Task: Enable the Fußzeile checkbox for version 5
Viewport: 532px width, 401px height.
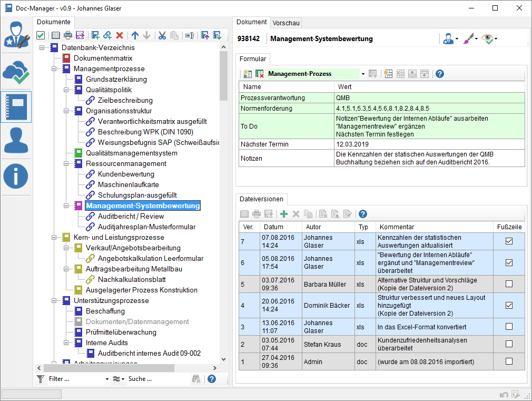Action: (509, 284)
